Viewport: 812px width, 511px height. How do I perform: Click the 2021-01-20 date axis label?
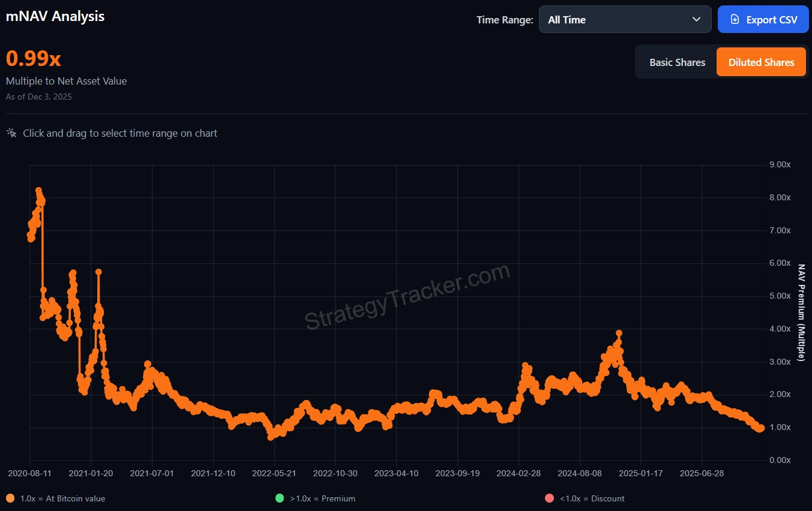point(92,473)
